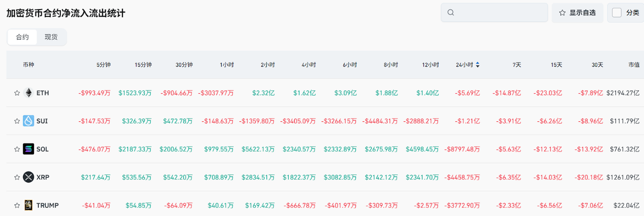The height and width of the screenshot is (216, 644).
Task: Select the 合约 tab
Action: pos(22,37)
